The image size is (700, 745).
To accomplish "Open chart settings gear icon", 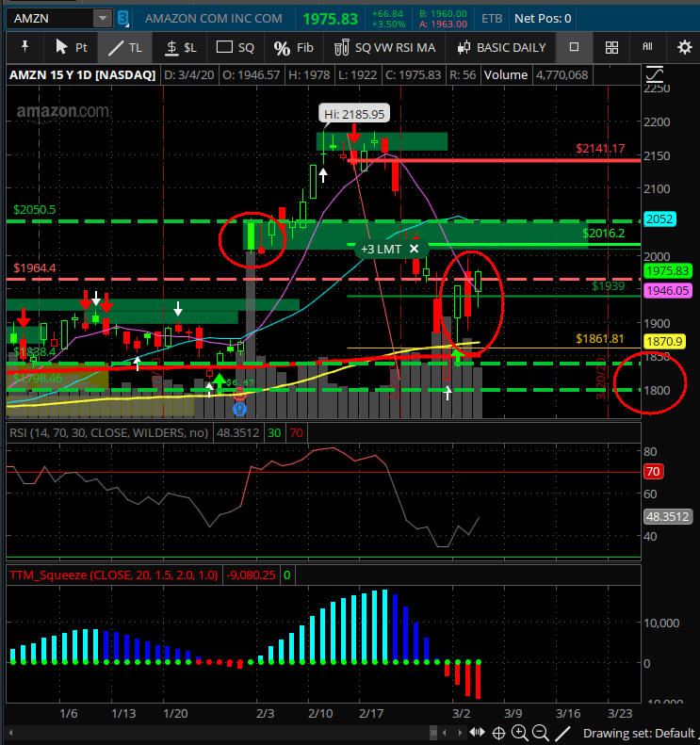I will [684, 47].
